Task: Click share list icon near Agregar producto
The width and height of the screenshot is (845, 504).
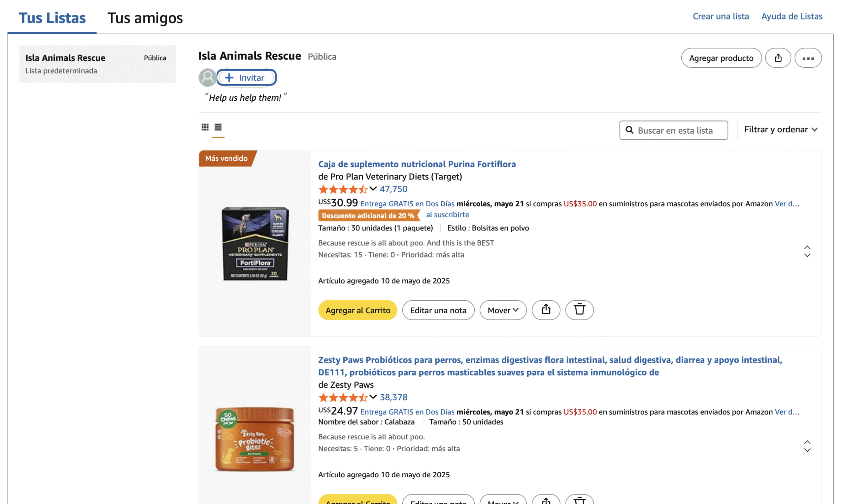Action: point(778,58)
